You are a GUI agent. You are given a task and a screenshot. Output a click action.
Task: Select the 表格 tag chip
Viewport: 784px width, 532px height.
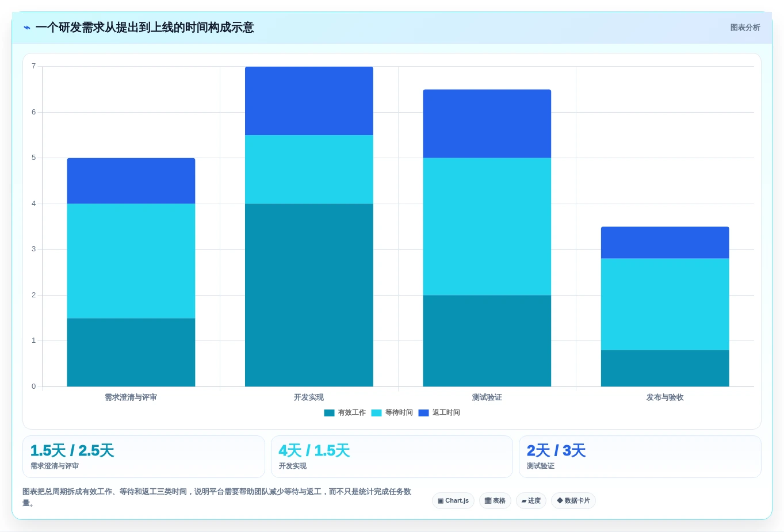point(495,501)
